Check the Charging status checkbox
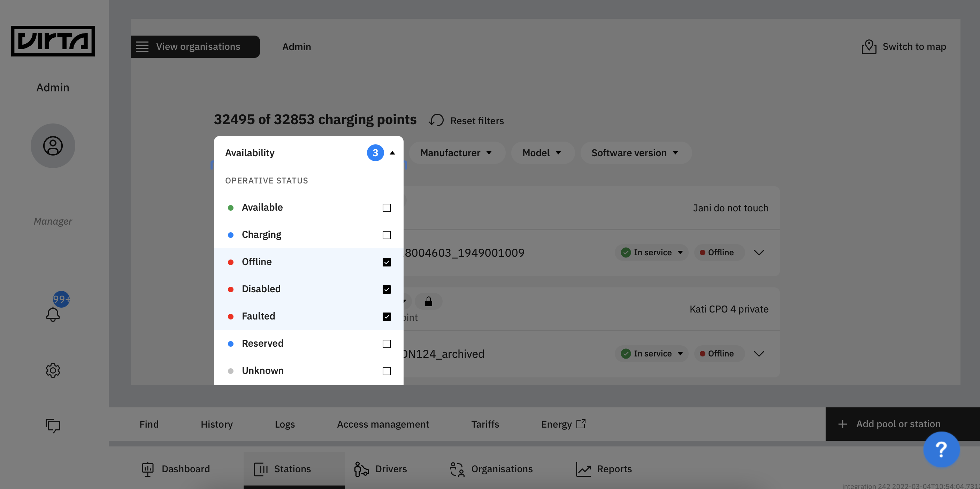The height and width of the screenshot is (489, 980). [x=386, y=235]
